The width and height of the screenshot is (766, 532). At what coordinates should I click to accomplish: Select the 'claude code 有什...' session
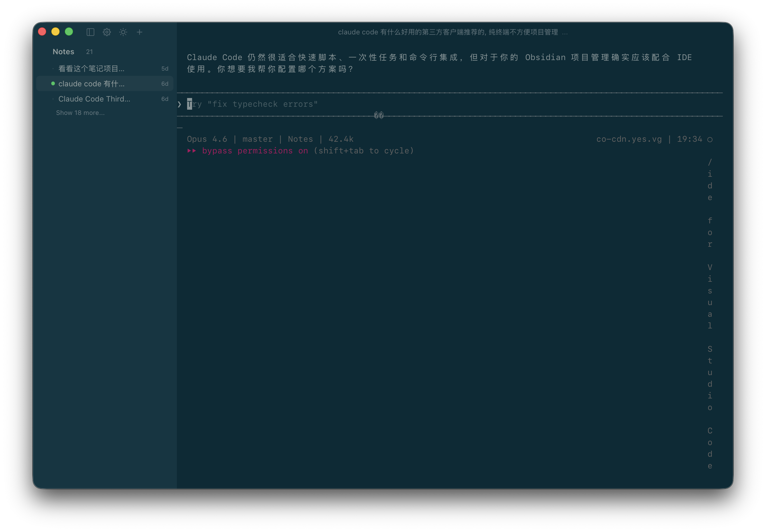point(105,84)
